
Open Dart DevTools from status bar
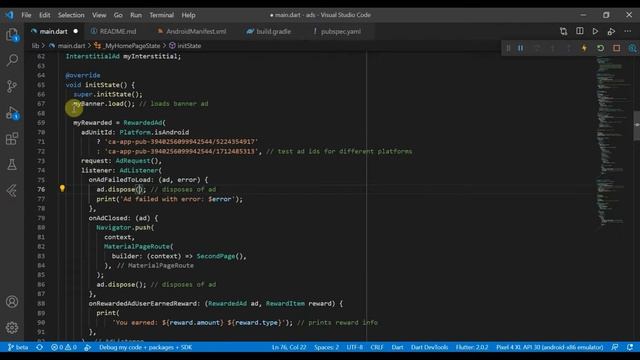tap(429, 347)
